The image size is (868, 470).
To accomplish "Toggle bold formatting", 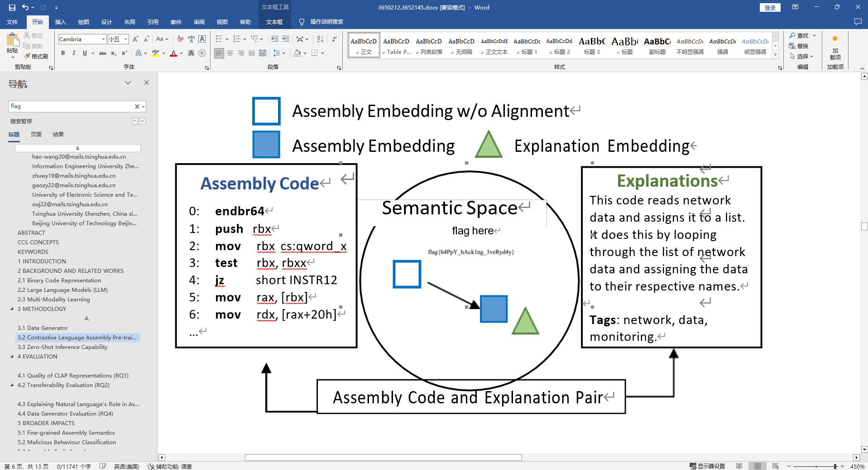I will coord(63,53).
